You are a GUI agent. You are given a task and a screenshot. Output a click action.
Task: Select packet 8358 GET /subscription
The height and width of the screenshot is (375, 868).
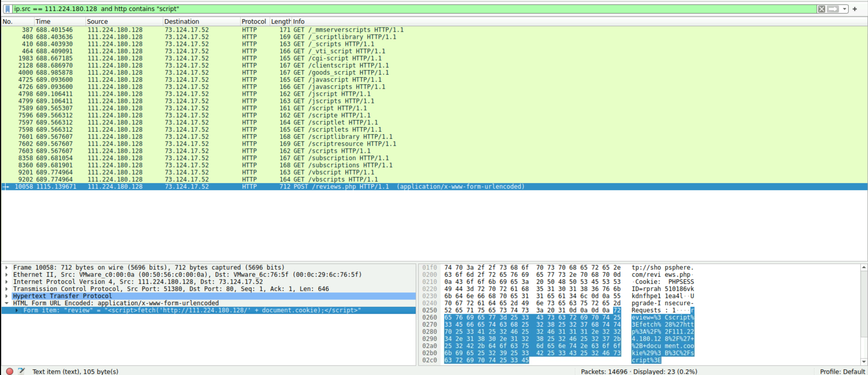(x=434, y=158)
